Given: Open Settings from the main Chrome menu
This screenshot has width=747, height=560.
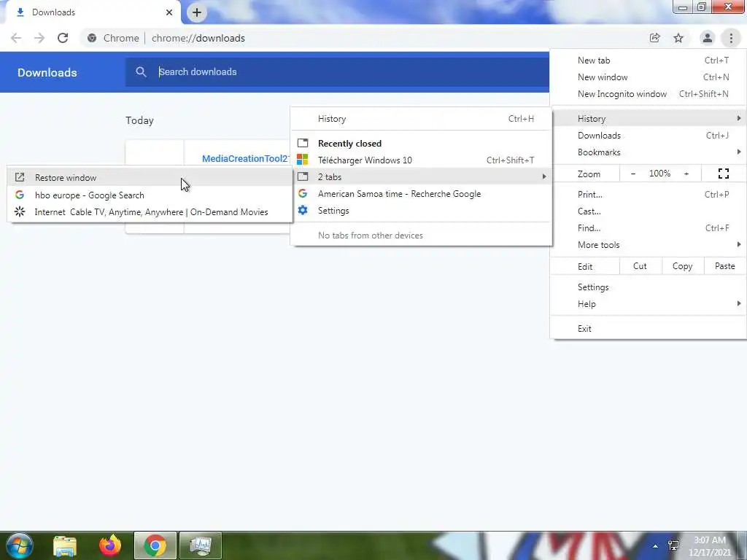Looking at the screenshot, I should pos(648,287).
